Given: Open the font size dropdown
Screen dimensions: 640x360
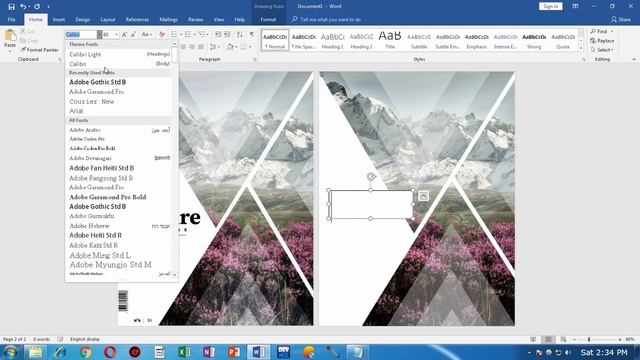Looking at the screenshot, I should click(x=116, y=35).
